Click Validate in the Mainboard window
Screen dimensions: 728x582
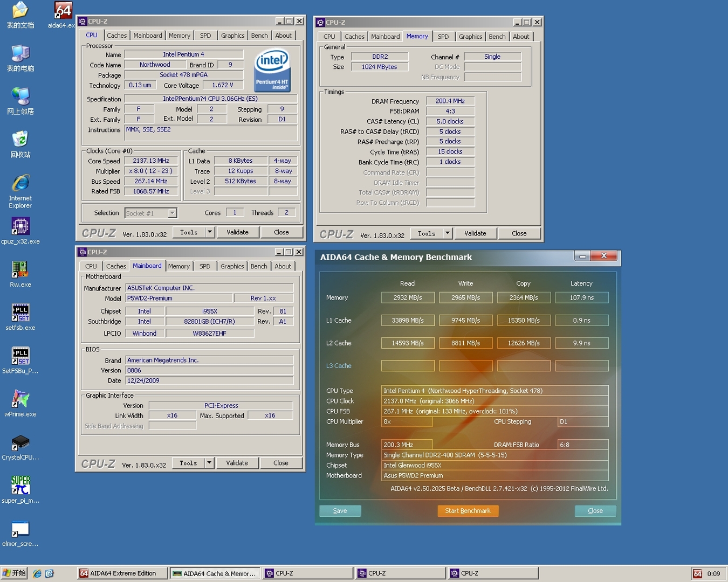click(x=237, y=463)
